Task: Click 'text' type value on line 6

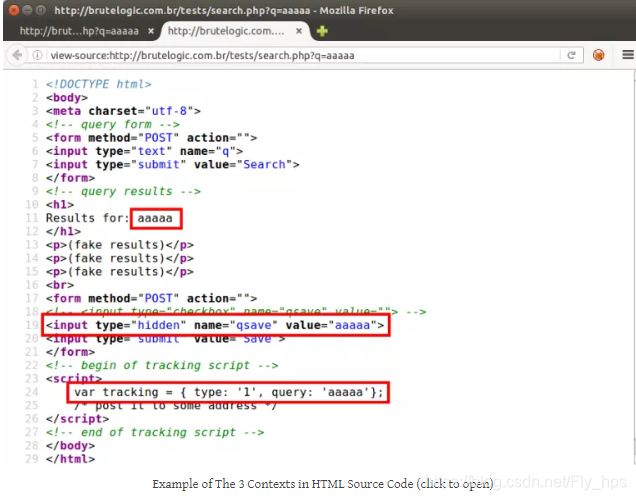Action: pos(152,151)
